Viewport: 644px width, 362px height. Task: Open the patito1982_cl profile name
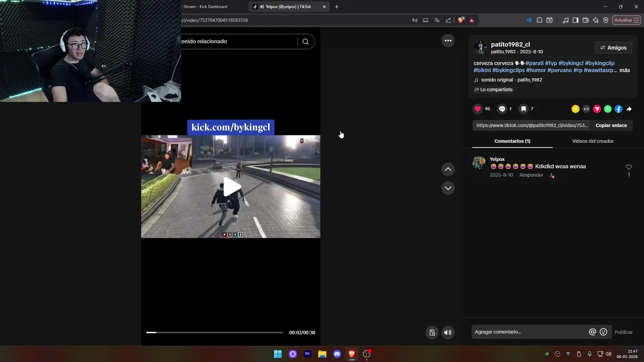tap(510, 44)
